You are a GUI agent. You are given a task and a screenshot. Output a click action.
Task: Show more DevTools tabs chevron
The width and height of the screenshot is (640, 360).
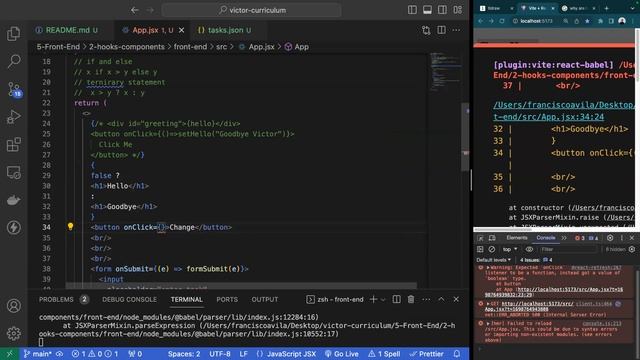564,238
